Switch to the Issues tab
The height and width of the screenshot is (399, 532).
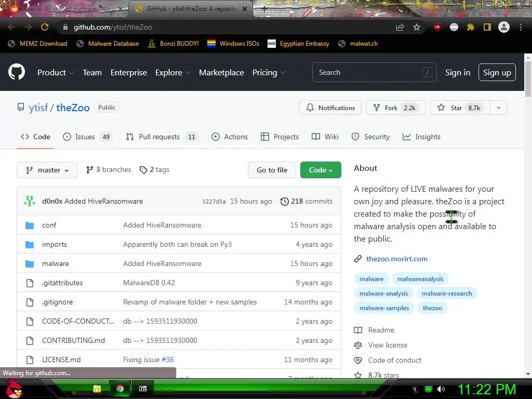(x=87, y=137)
